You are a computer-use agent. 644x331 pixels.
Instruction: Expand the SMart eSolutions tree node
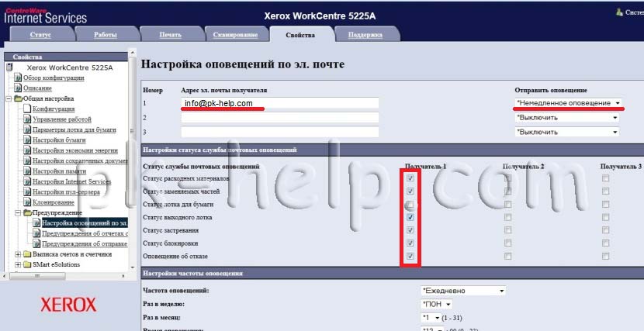(18, 264)
